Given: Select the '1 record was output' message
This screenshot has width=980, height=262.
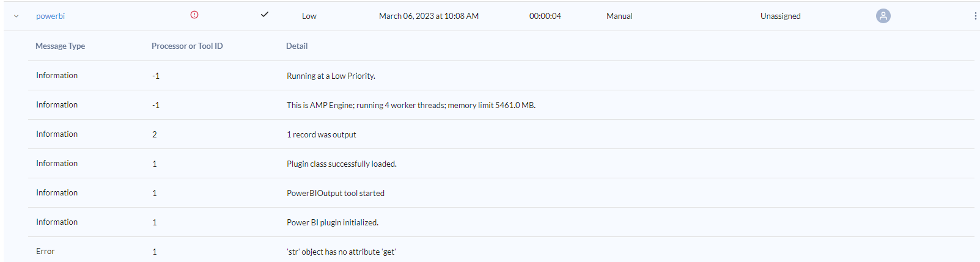Looking at the screenshot, I should (x=321, y=134).
